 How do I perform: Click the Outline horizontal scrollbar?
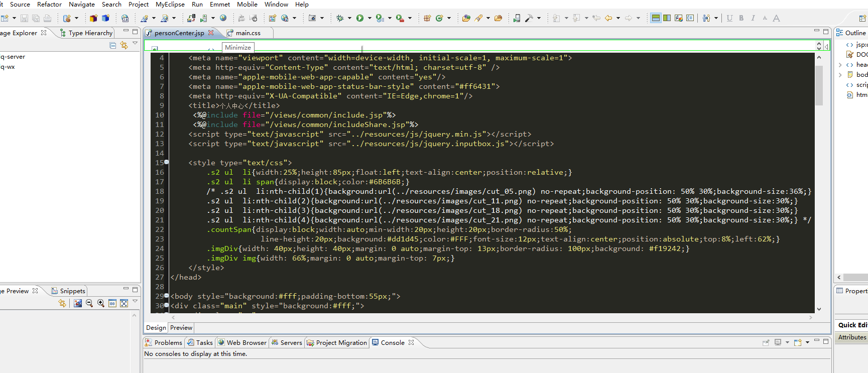855,277
